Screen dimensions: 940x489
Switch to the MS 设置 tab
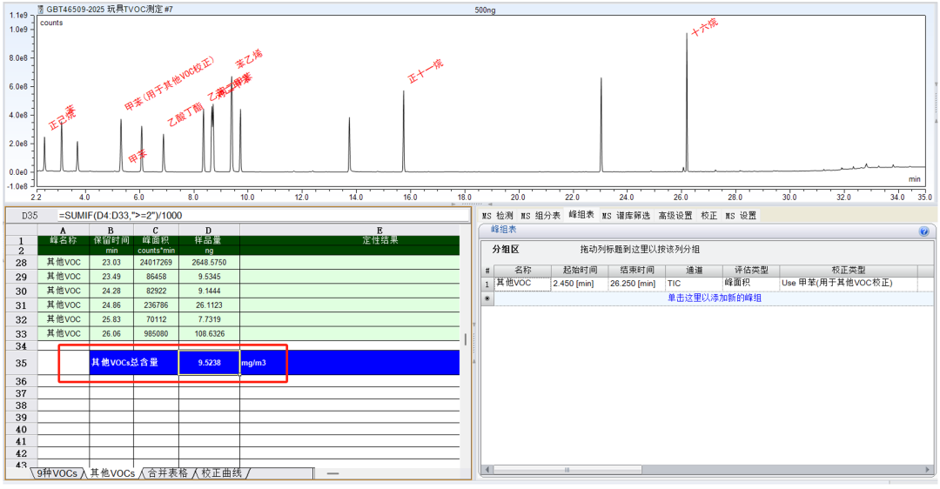(740, 215)
